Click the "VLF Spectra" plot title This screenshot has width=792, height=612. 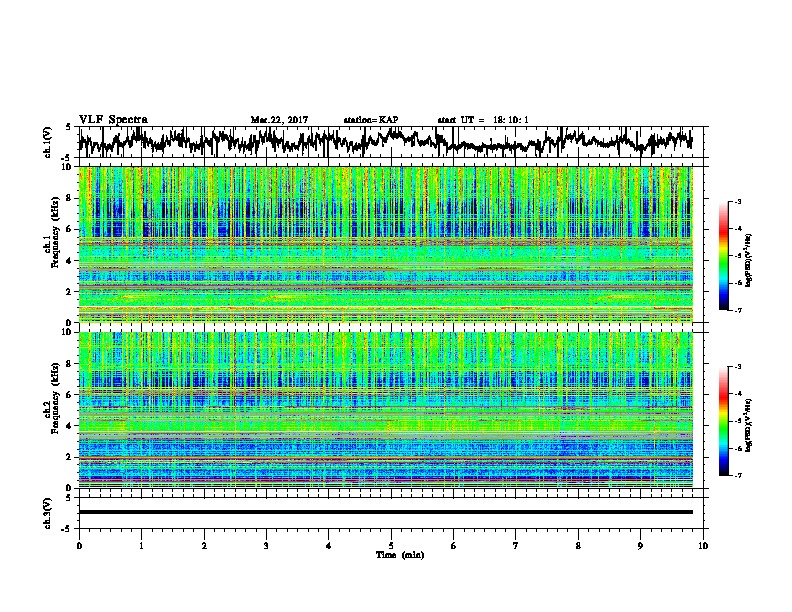coord(113,120)
